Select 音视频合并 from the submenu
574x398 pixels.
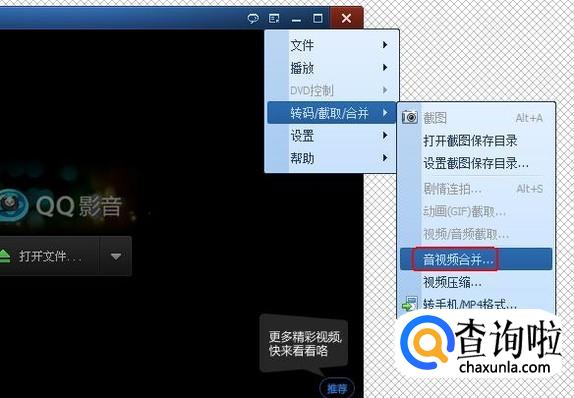click(476, 259)
